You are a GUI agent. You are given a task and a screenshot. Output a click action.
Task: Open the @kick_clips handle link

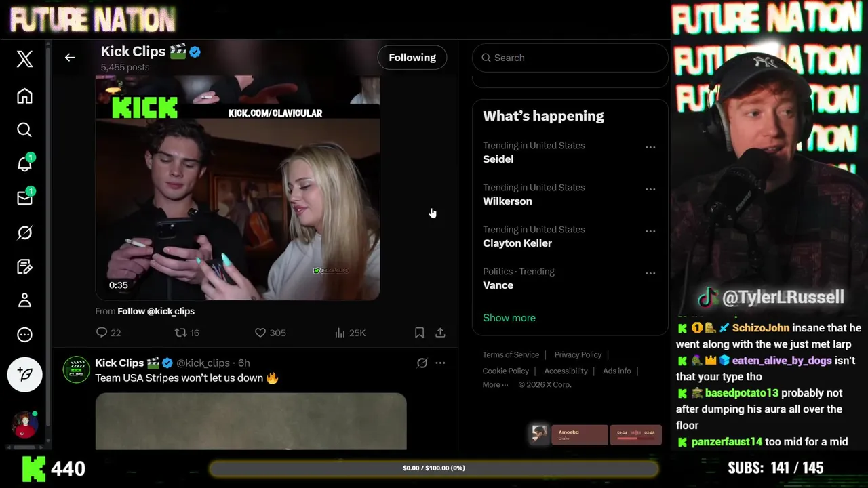click(203, 363)
